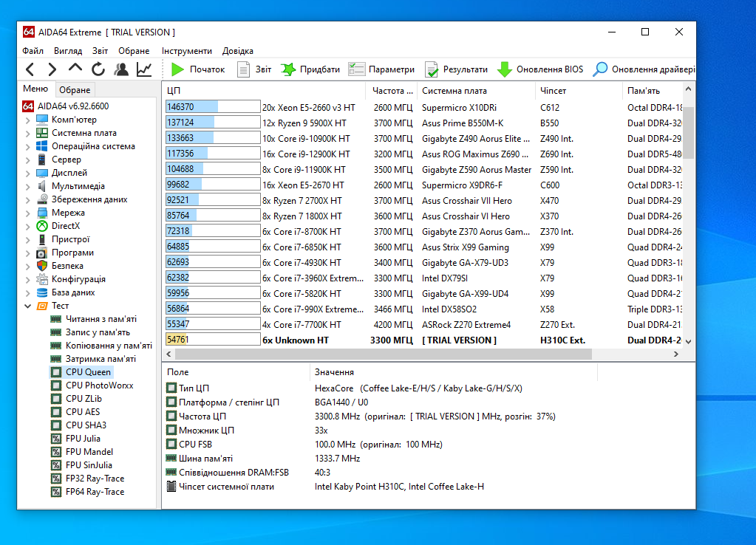This screenshot has width=756, height=545.
Task: Expand the Мультимедіа tree node
Action: [x=27, y=187]
